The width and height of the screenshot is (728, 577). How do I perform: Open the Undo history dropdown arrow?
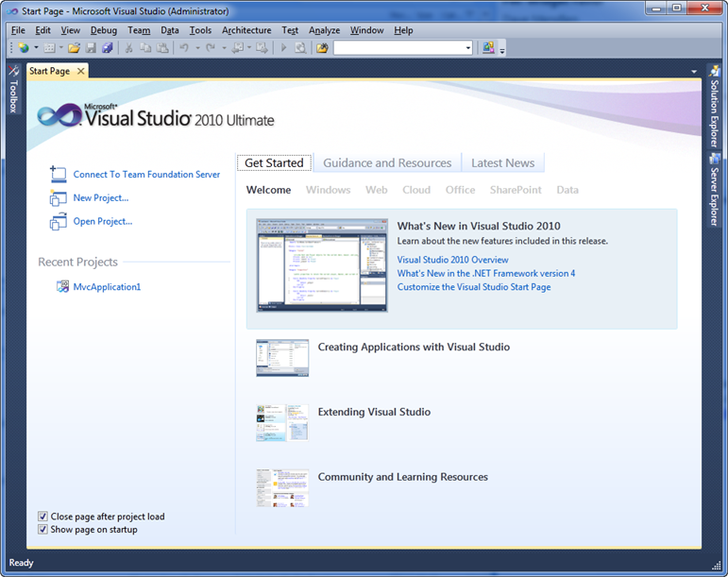[x=197, y=47]
